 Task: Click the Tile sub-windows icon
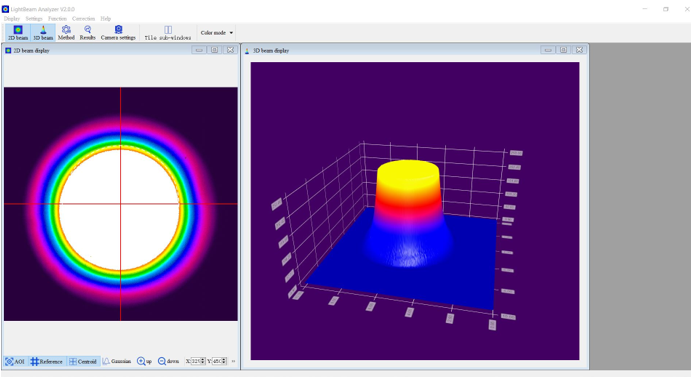click(168, 33)
